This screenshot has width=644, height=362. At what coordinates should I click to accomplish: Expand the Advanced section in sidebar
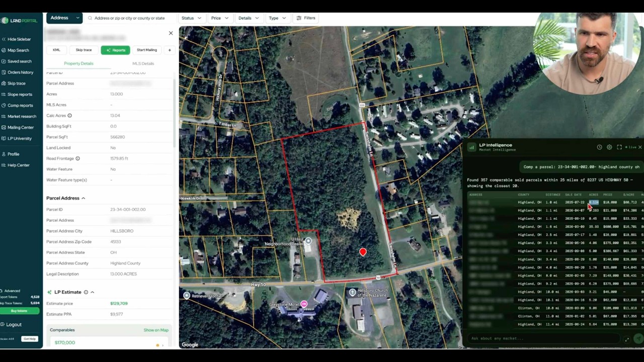click(x=11, y=291)
